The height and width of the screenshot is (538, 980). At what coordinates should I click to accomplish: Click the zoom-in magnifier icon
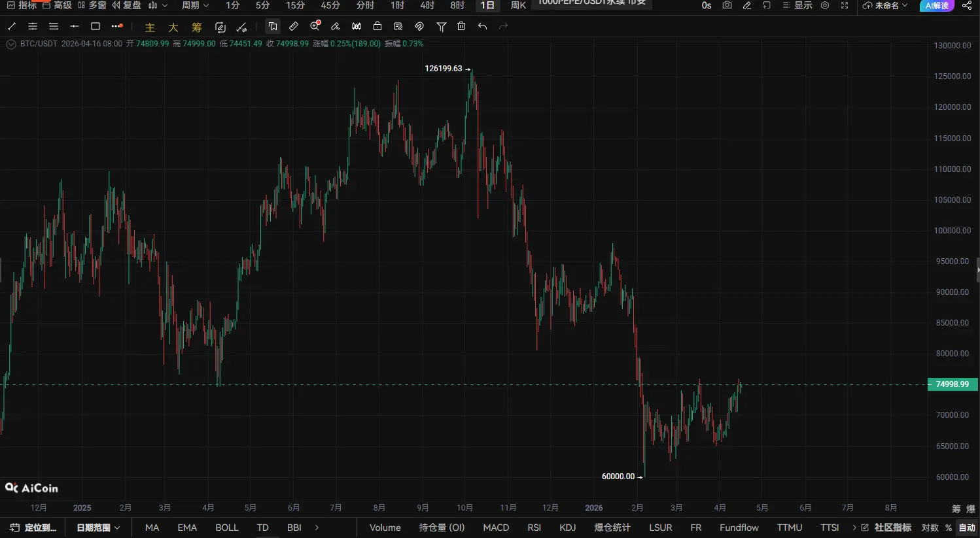click(x=315, y=26)
